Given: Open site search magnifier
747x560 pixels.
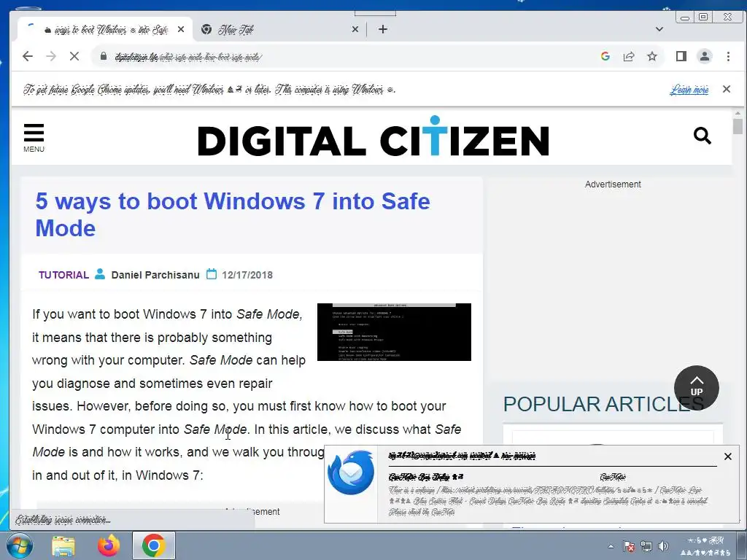Looking at the screenshot, I should point(703,136).
